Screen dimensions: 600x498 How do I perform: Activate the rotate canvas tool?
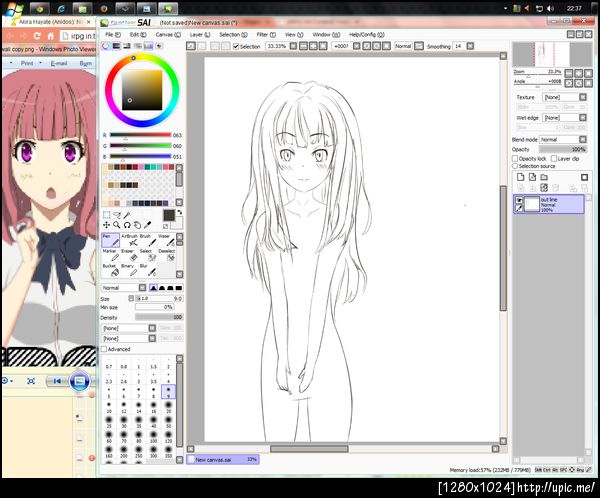tap(127, 225)
